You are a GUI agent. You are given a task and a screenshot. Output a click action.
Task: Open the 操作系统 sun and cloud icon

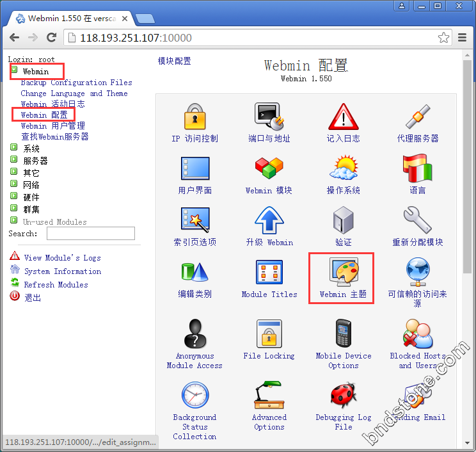coord(344,167)
